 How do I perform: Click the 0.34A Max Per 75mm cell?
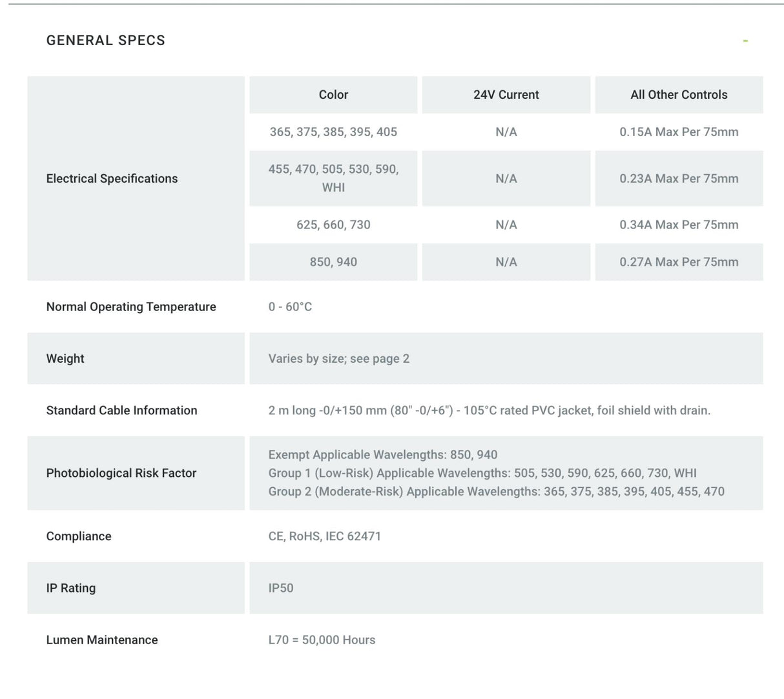tap(679, 225)
